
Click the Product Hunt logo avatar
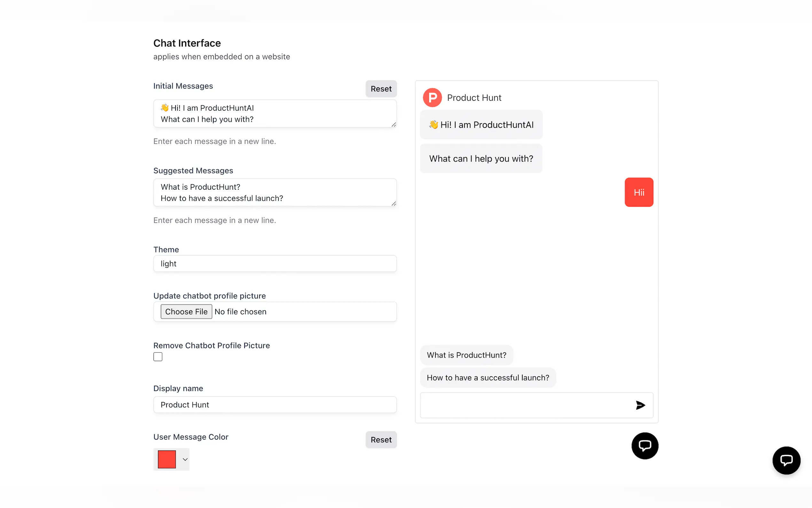(x=432, y=98)
